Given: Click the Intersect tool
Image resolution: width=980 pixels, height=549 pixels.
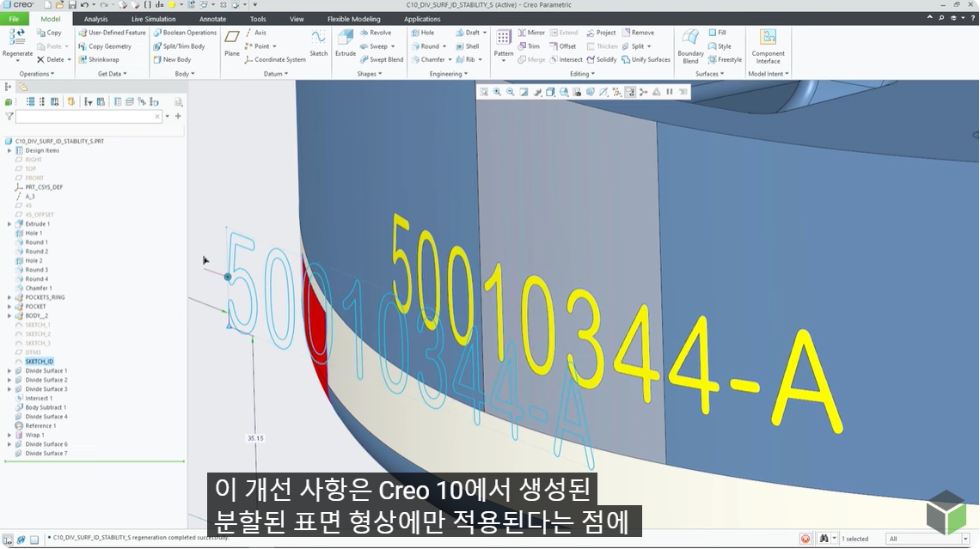Looking at the screenshot, I should click(x=566, y=60).
